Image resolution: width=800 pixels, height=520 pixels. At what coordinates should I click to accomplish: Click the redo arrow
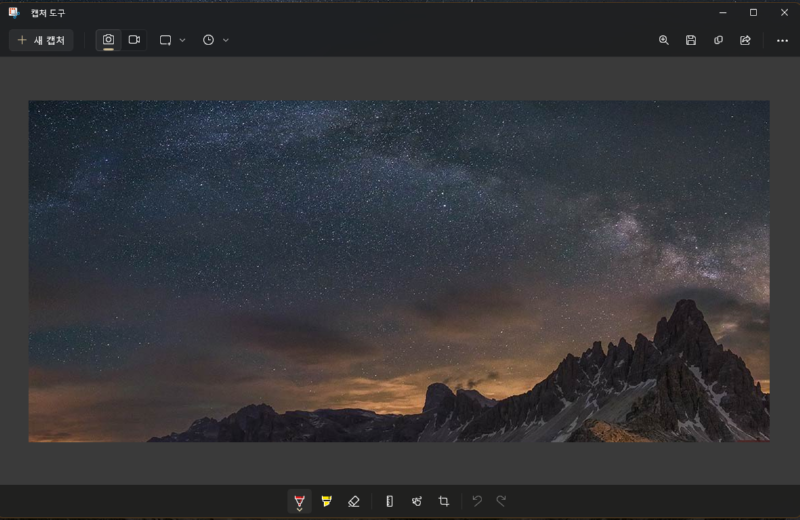tap(502, 501)
